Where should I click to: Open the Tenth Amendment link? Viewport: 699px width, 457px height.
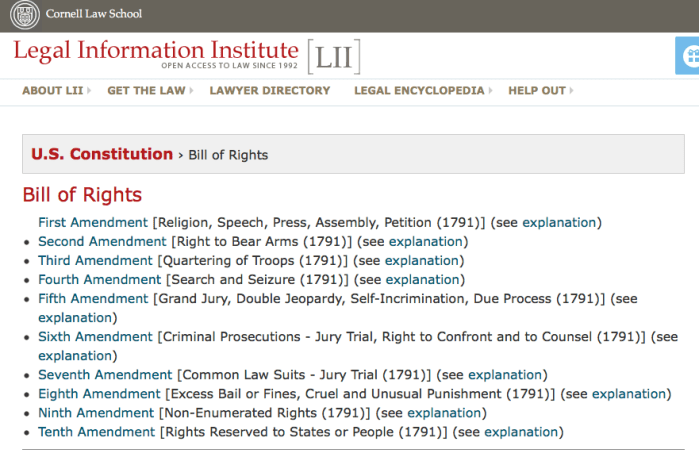[96, 432]
